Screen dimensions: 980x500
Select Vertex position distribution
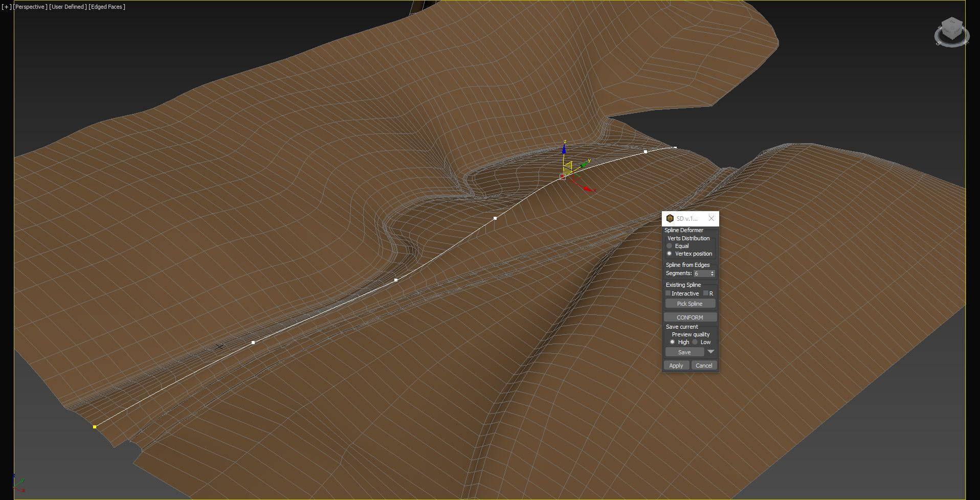pos(670,254)
